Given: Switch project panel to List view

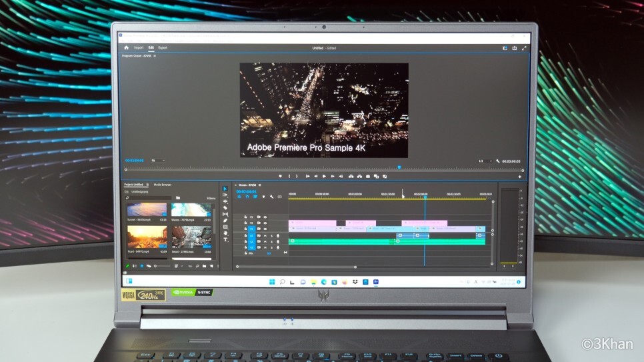Looking at the screenshot, I should 134,266.
